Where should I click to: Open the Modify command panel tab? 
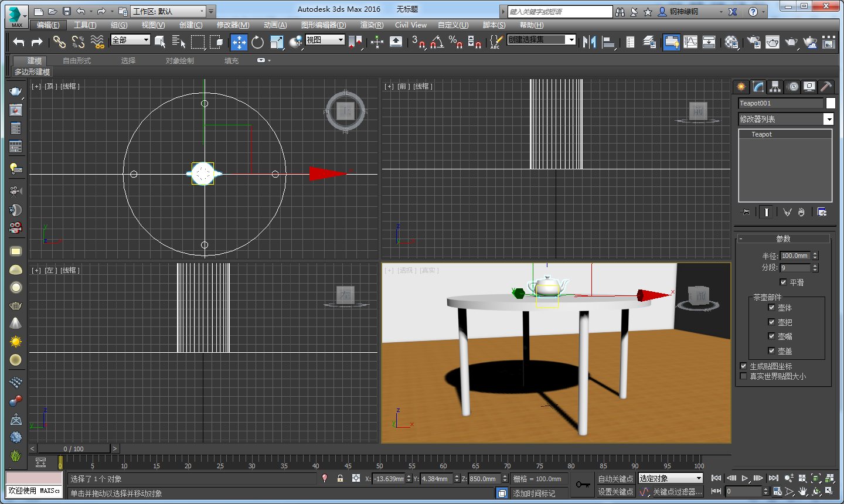click(x=758, y=87)
